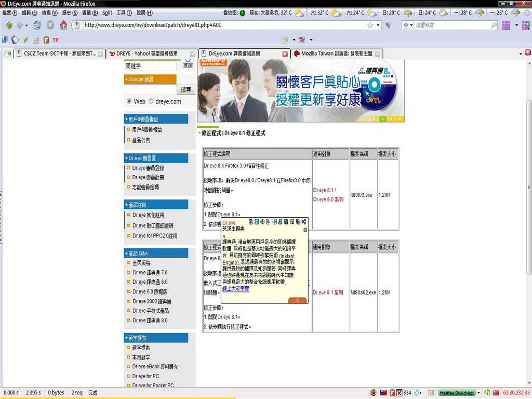Click the 關鍵字 keyword search input field
Screen dimensions: 532x399
(x=151, y=66)
